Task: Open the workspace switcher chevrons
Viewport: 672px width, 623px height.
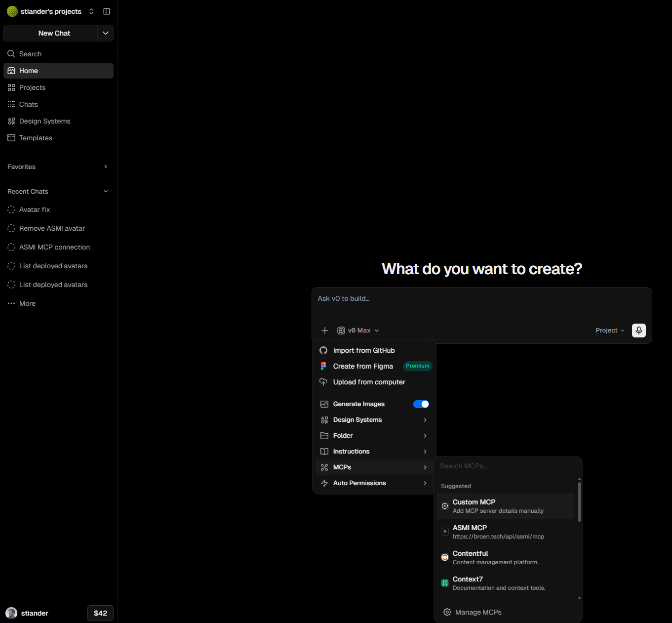Action: 91,11
